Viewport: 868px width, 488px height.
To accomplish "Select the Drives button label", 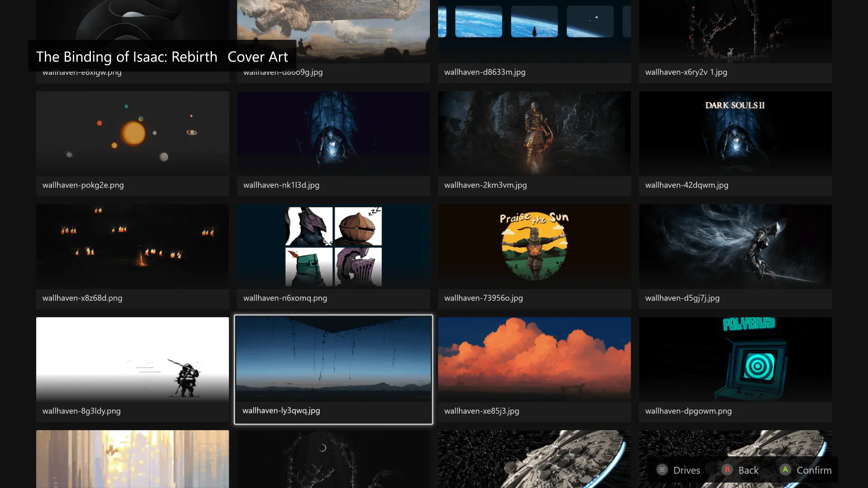I will point(686,470).
